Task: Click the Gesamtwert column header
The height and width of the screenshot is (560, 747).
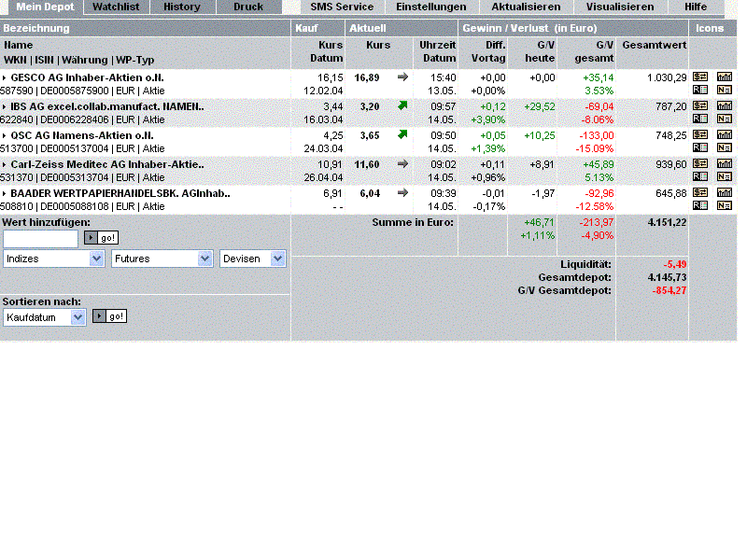Action: (x=655, y=45)
